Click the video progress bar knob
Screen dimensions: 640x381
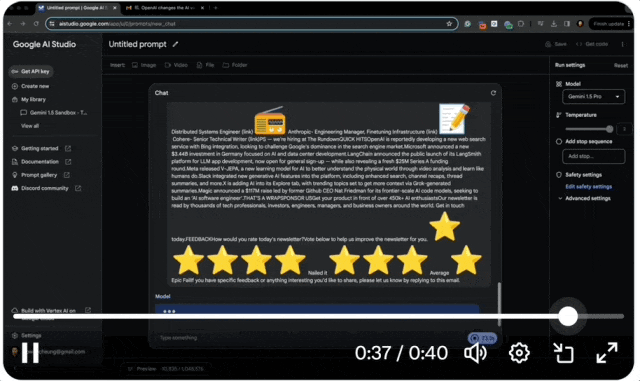click(568, 316)
